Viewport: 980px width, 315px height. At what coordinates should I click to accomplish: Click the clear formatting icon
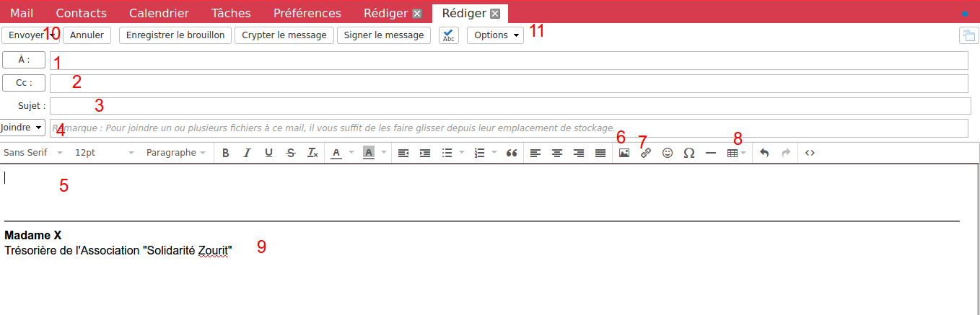tap(312, 153)
